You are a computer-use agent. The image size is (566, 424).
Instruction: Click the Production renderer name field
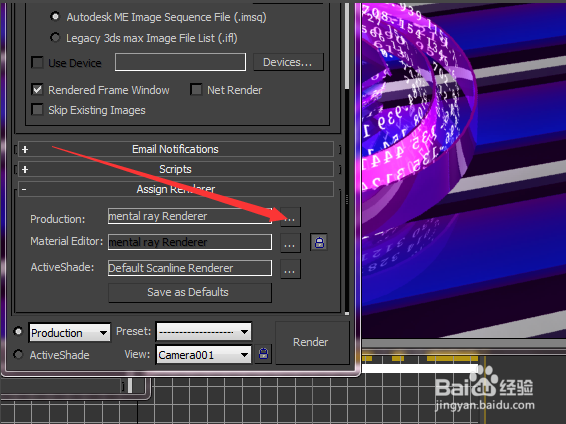pos(190,216)
